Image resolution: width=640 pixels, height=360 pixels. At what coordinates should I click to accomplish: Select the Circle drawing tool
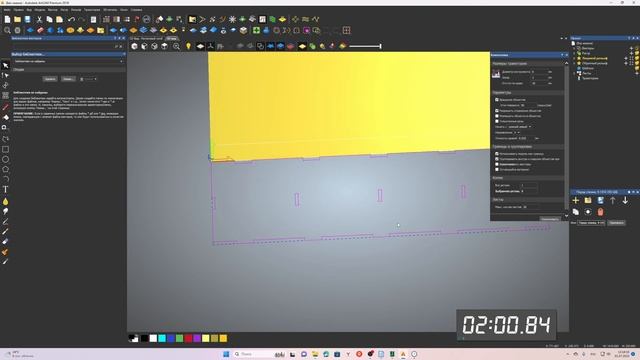[5, 160]
